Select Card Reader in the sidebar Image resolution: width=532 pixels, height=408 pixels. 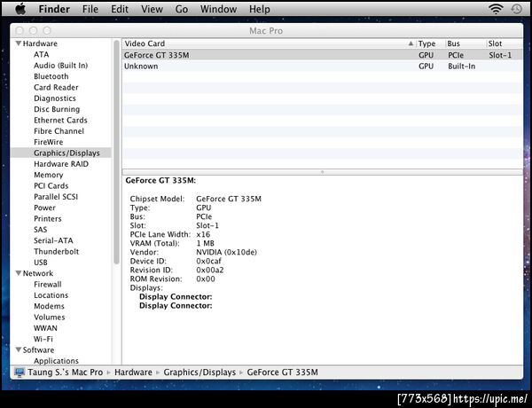(x=56, y=87)
